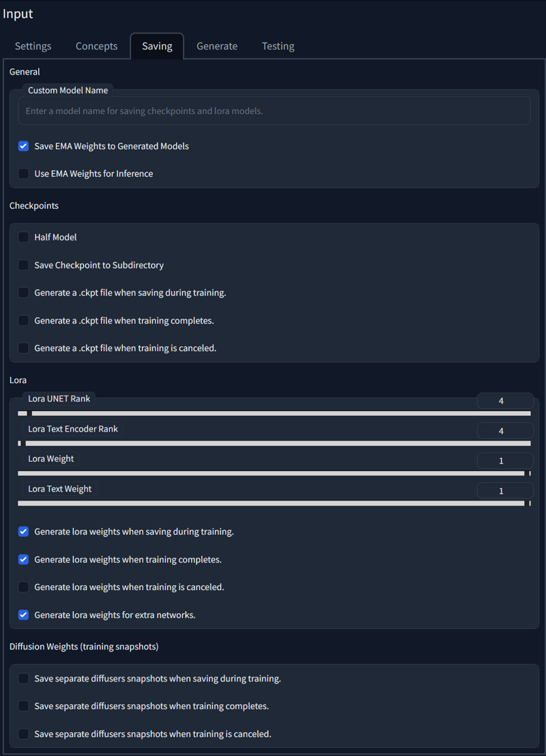
Task: Enable Save Checkpoint to Subdirectory
Action: pyautogui.click(x=23, y=265)
